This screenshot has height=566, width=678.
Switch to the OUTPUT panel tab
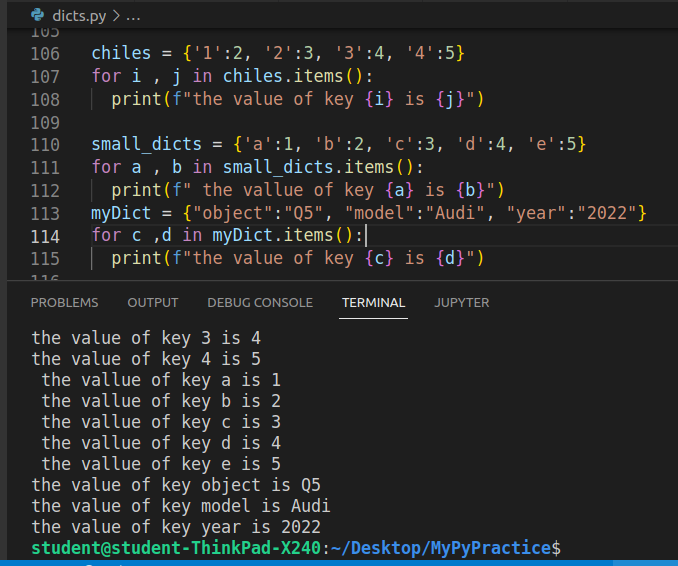153,303
